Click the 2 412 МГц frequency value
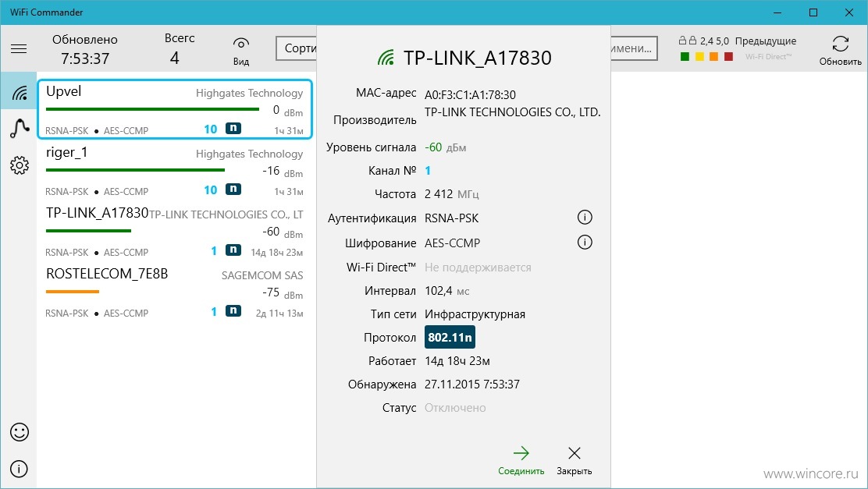 [452, 194]
